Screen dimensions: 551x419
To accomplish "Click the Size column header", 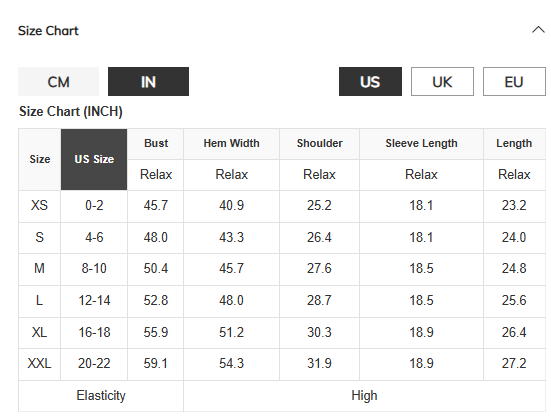I will [39, 159].
